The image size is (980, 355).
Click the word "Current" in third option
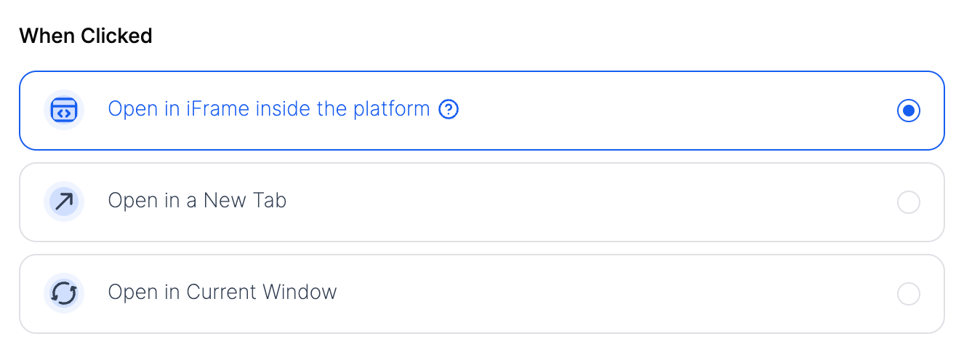click(221, 292)
